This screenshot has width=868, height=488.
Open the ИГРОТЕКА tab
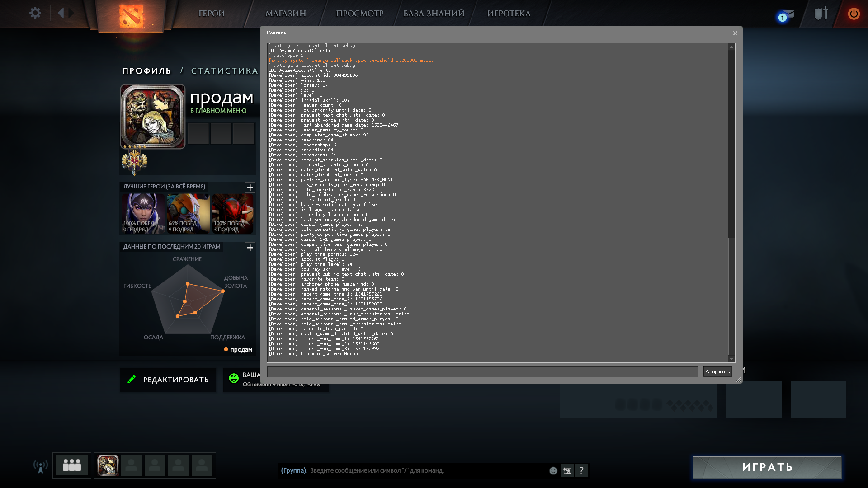tap(509, 14)
